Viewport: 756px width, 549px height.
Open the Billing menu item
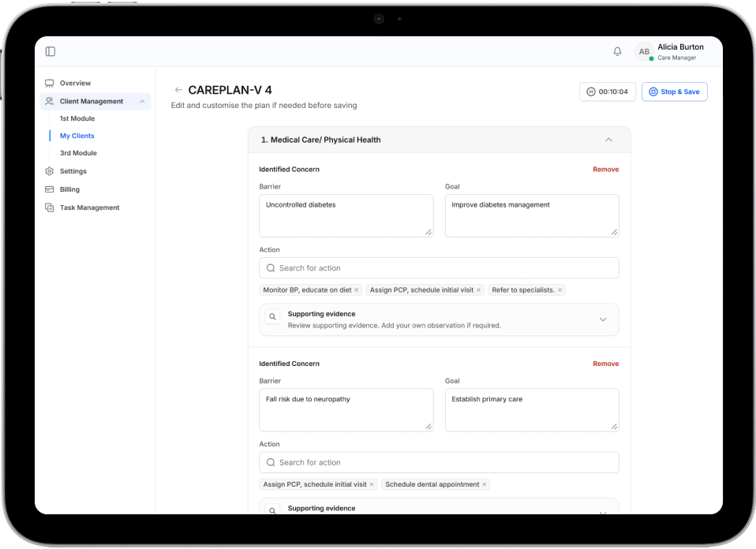[x=69, y=189]
